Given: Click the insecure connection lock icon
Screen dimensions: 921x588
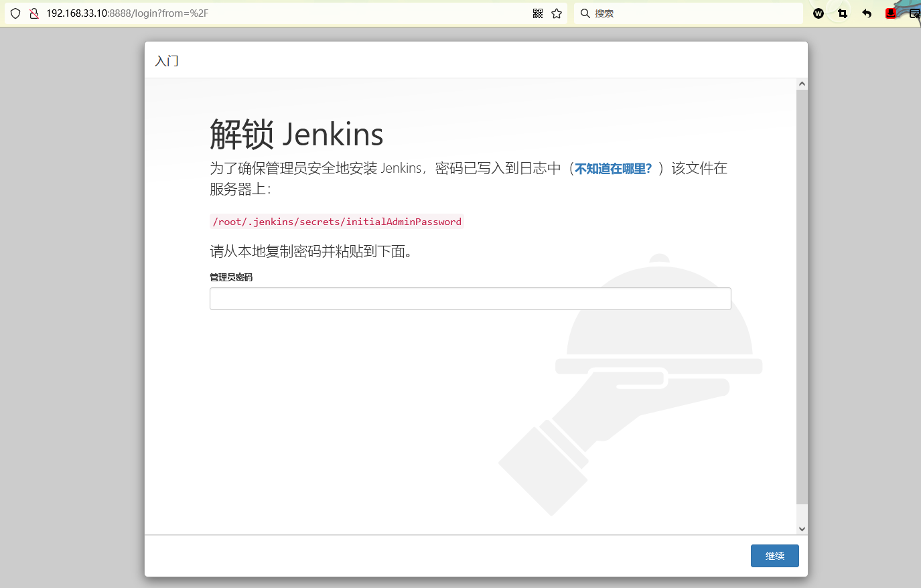Looking at the screenshot, I should [33, 13].
